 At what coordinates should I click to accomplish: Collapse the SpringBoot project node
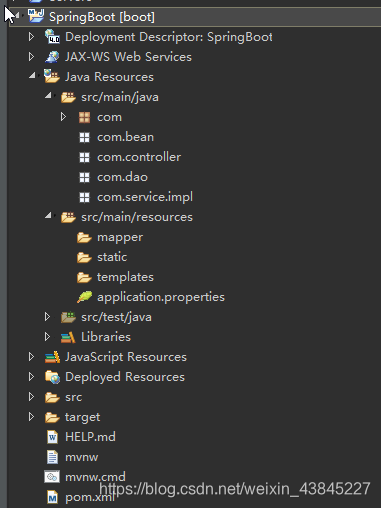click(18, 15)
